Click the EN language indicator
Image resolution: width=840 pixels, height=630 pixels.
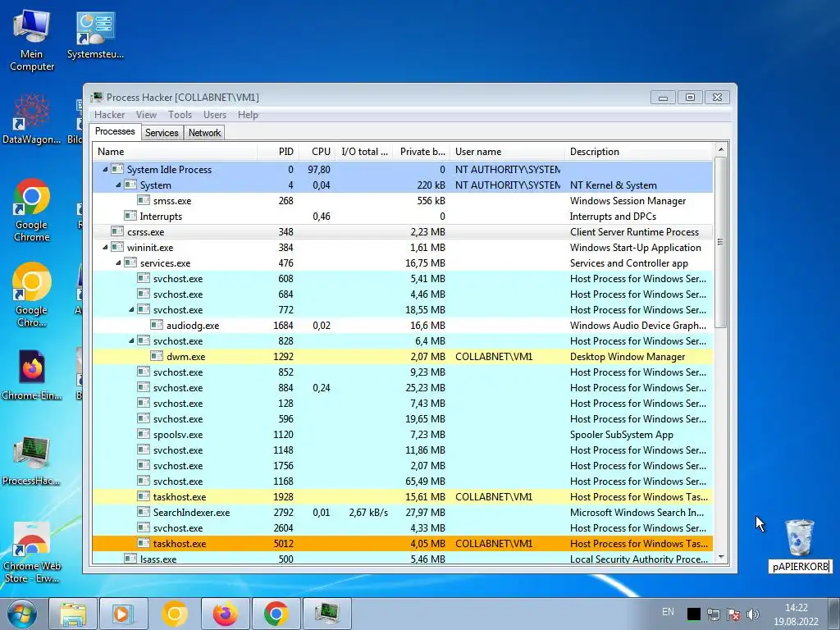[668, 612]
